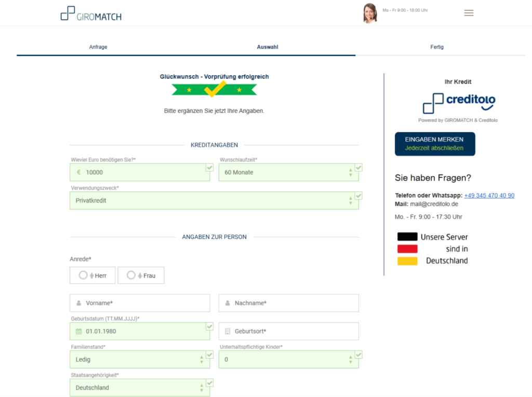Click the calendar icon in Geburtsdatum field

[x=79, y=331]
